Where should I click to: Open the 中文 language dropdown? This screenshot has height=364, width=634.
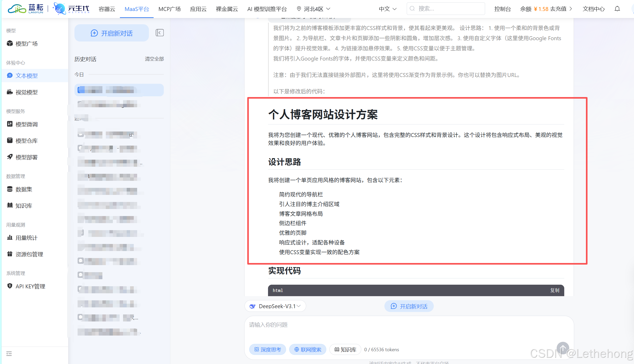point(388,9)
